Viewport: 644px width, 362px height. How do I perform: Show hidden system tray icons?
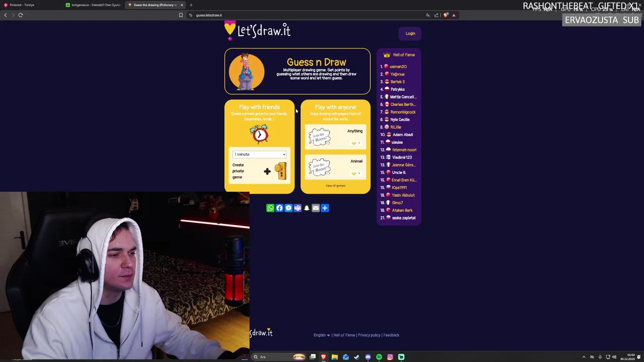(584, 357)
